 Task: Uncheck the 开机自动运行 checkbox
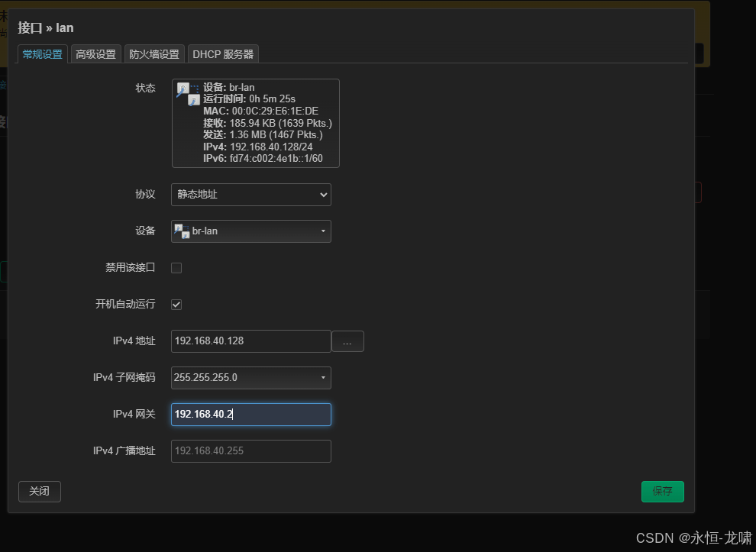pyautogui.click(x=176, y=304)
